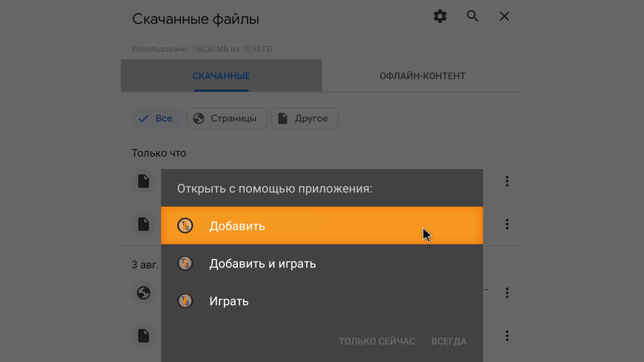
Task: Click second file icon under Только что
Action: click(143, 224)
